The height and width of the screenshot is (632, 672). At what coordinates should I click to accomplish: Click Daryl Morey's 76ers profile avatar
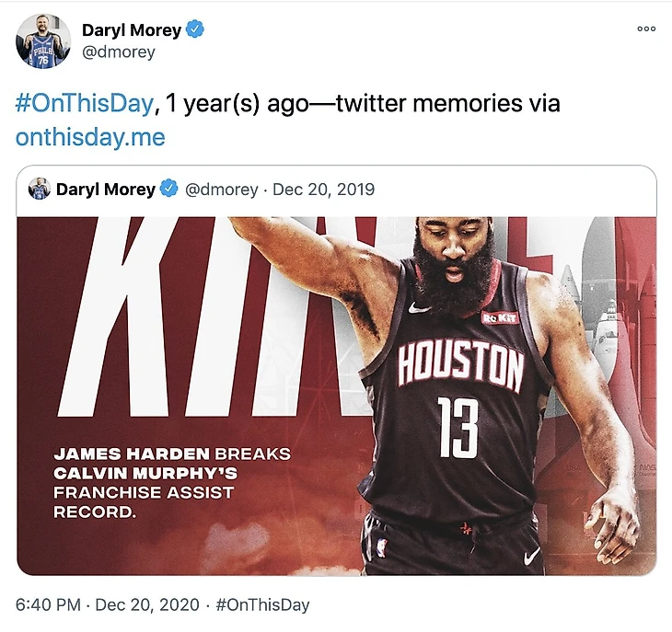click(43, 40)
